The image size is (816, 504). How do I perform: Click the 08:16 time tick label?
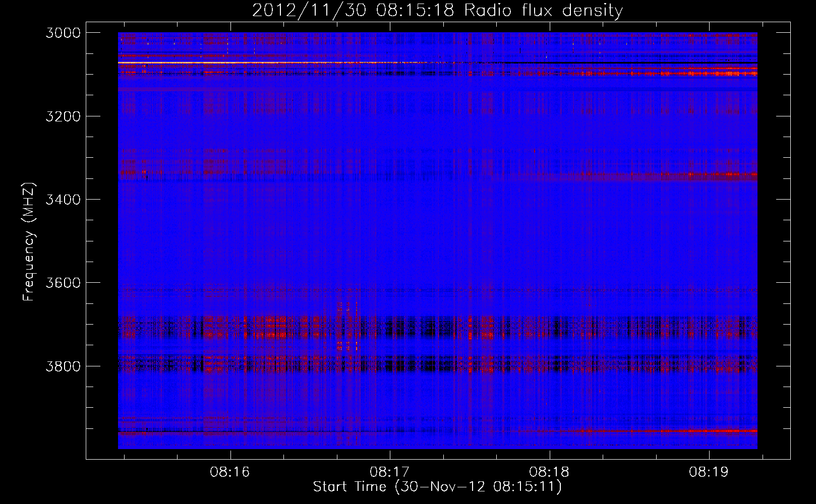(230, 472)
